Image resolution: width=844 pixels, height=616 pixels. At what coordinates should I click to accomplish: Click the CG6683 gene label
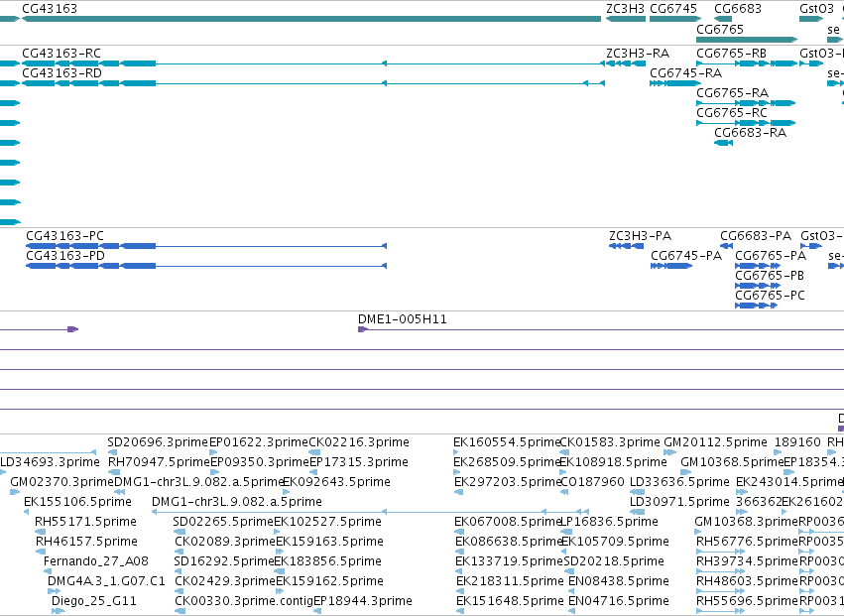(x=738, y=9)
